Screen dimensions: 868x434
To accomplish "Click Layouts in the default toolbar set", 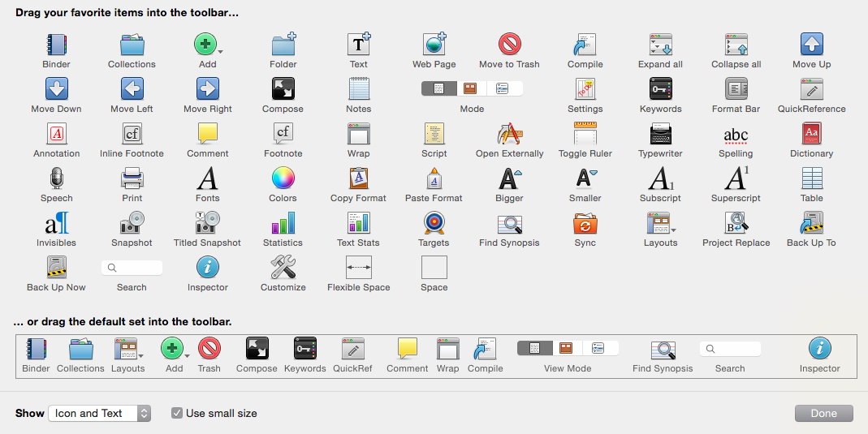I will click(127, 355).
